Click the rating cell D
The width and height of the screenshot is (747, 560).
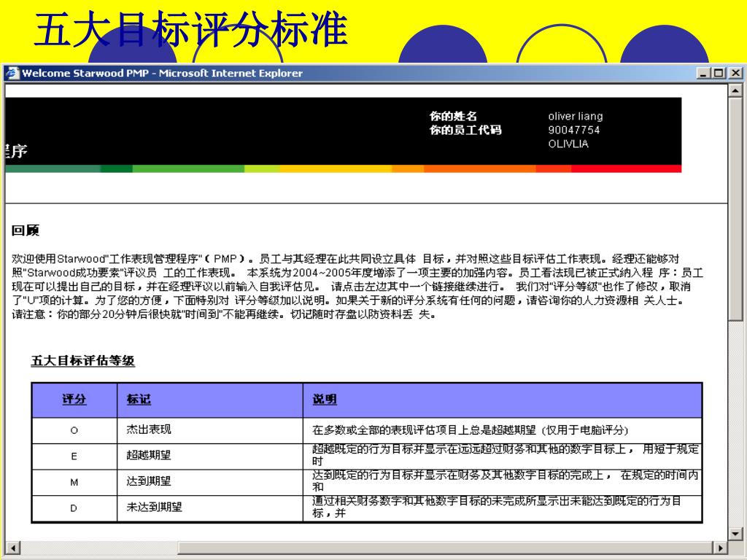coord(74,508)
